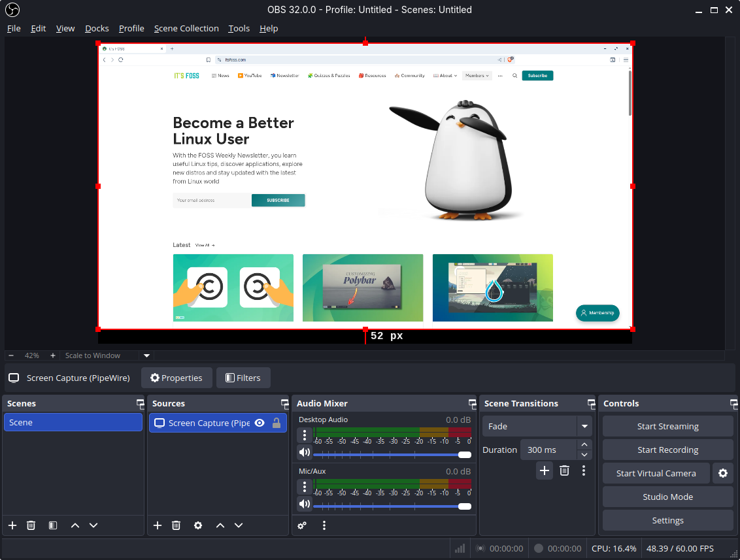The height and width of the screenshot is (560, 740).
Task: Add a new Scene
Action: point(12,525)
